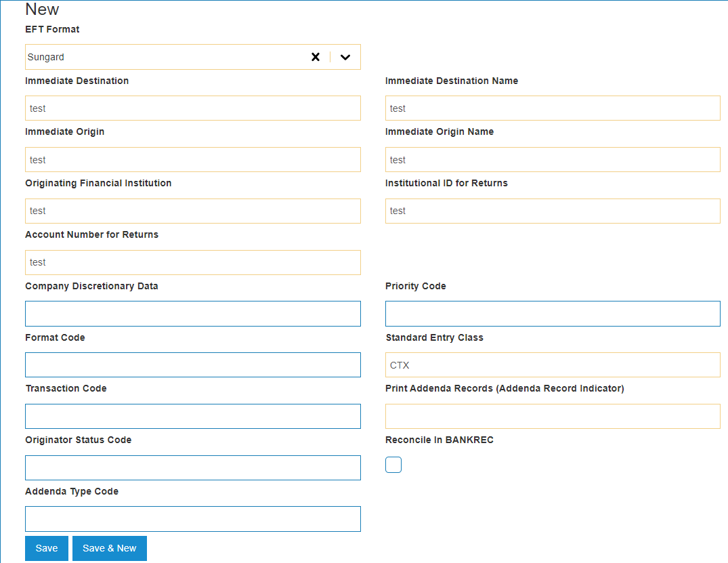Click the Company Discretionary Data input
This screenshot has width=728, height=563.
click(193, 314)
